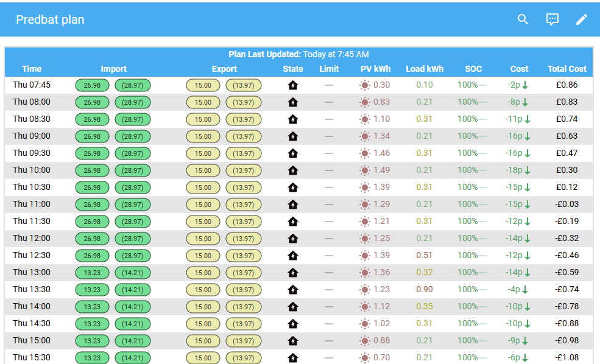Click the down arrow beside -4p cost
This screenshot has height=364, width=600.
[x=525, y=290]
